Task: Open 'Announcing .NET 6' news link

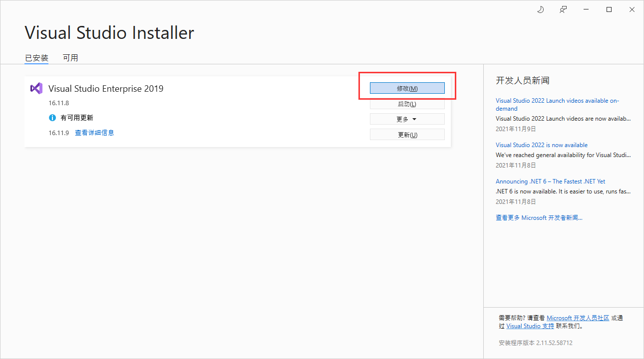Action: click(550, 181)
